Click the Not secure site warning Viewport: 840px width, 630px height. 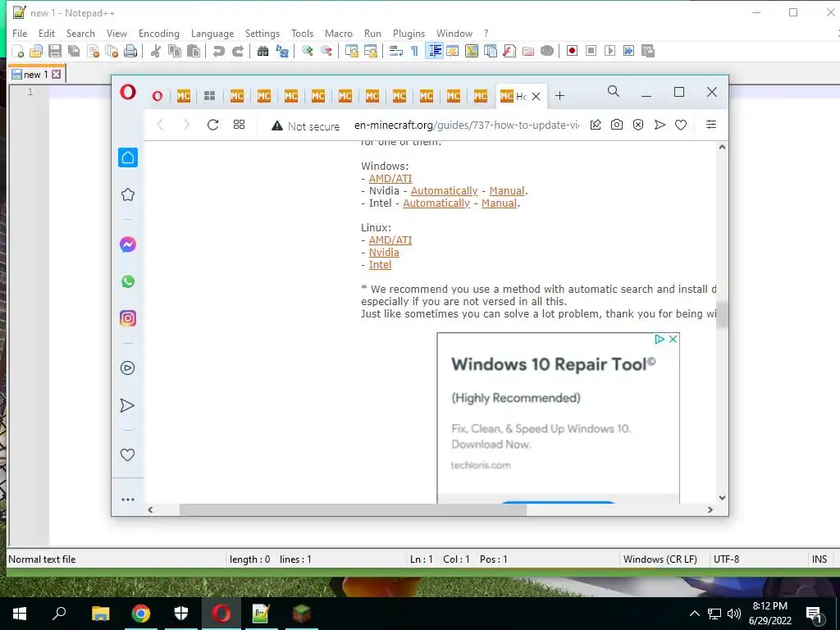tap(305, 126)
